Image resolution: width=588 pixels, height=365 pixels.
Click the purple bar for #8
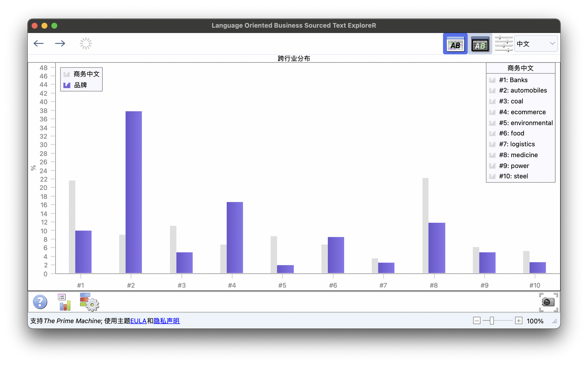[x=437, y=248]
